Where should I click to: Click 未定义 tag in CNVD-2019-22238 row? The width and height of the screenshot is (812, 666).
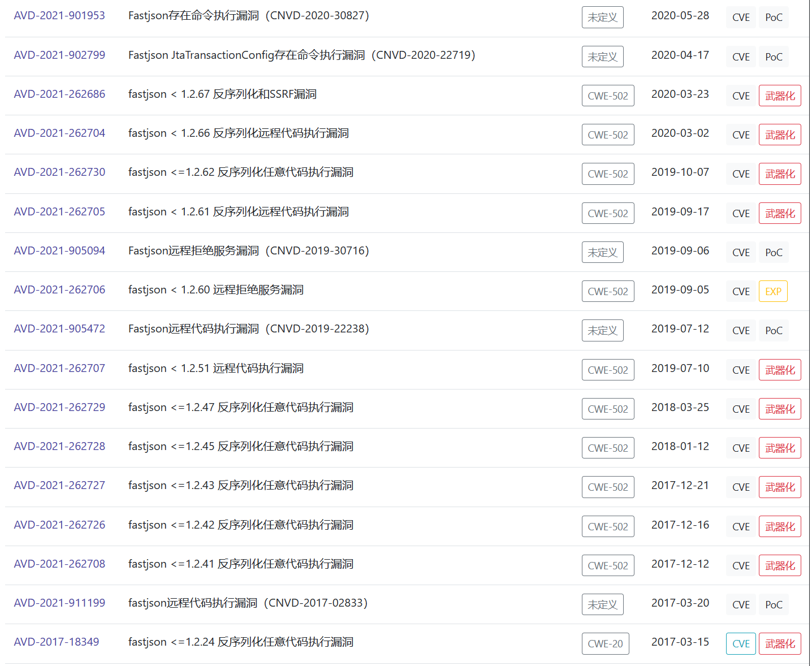coord(603,331)
